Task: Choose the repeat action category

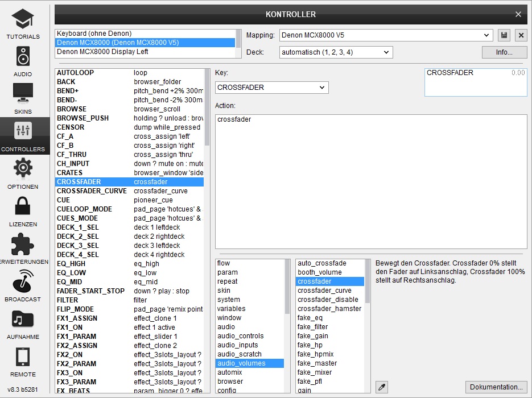Action: [250, 281]
